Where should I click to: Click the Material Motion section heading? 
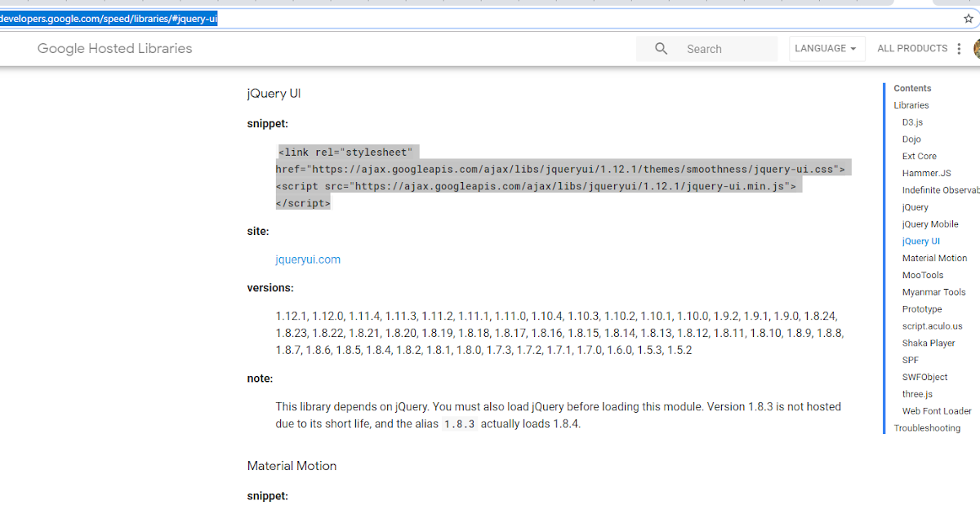click(x=292, y=466)
